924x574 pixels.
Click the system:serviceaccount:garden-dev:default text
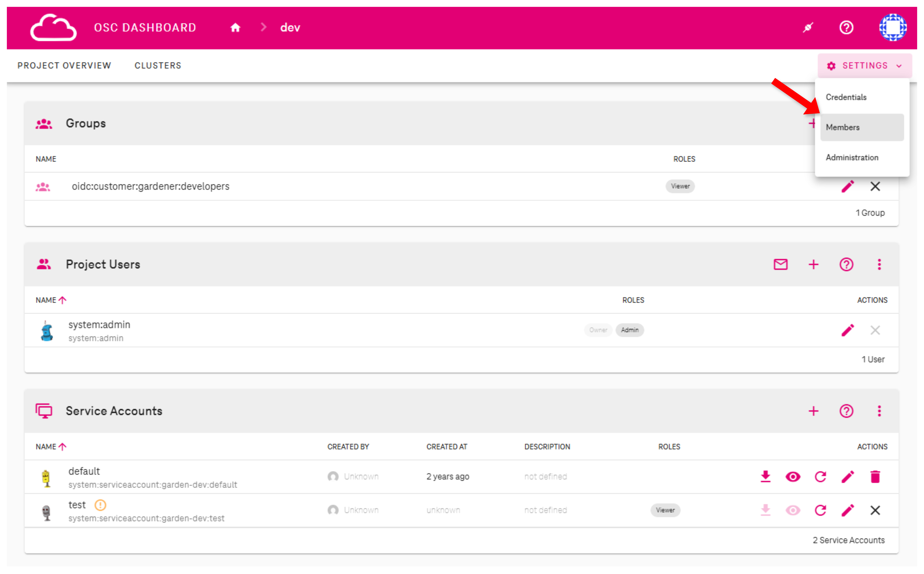coord(153,485)
